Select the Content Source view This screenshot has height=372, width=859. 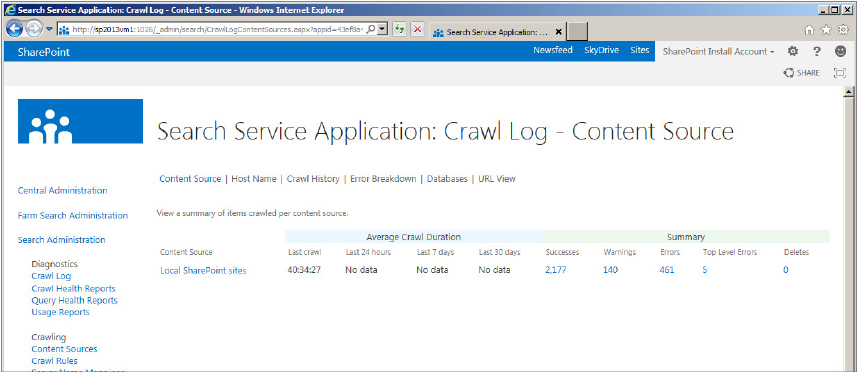[190, 179]
